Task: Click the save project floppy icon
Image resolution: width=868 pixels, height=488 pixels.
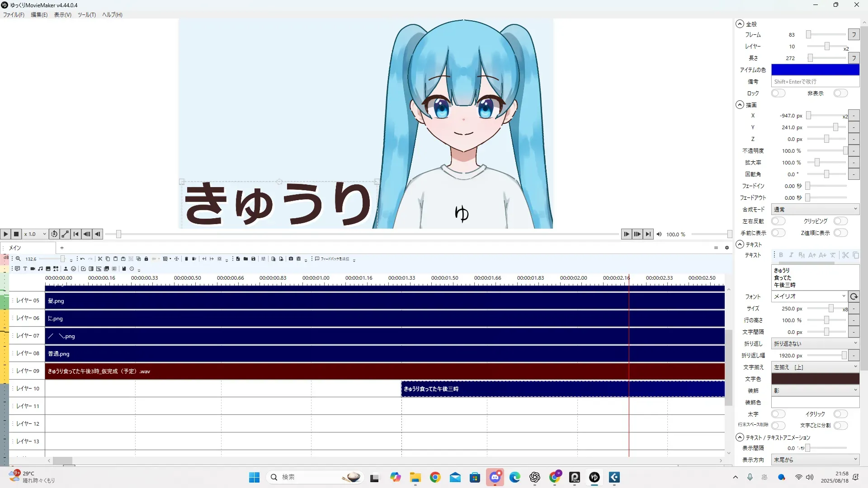Action: tap(253, 259)
